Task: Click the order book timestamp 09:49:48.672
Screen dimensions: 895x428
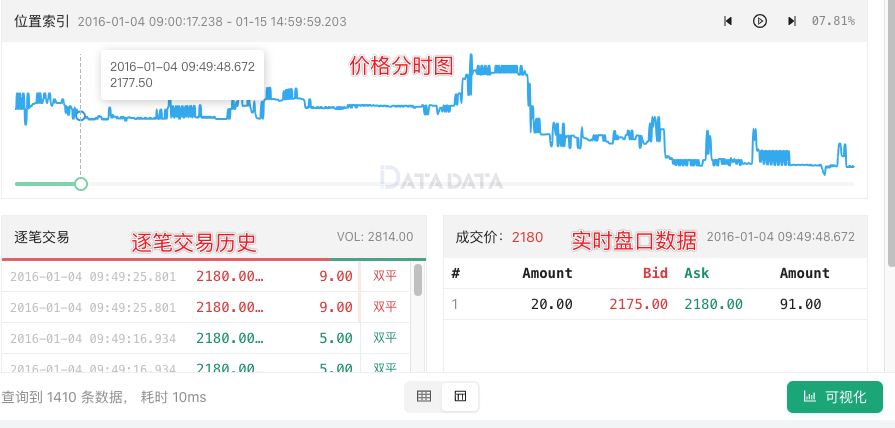Action: click(x=781, y=237)
